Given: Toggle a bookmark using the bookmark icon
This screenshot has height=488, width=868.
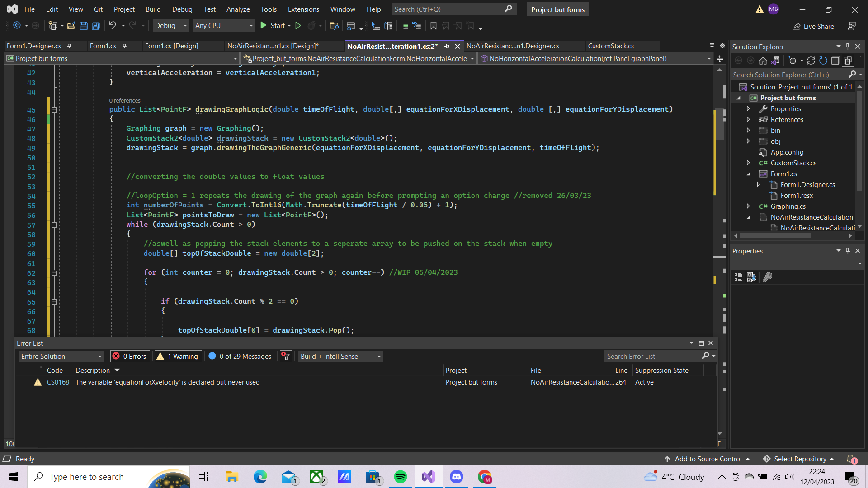Looking at the screenshot, I should (434, 26).
